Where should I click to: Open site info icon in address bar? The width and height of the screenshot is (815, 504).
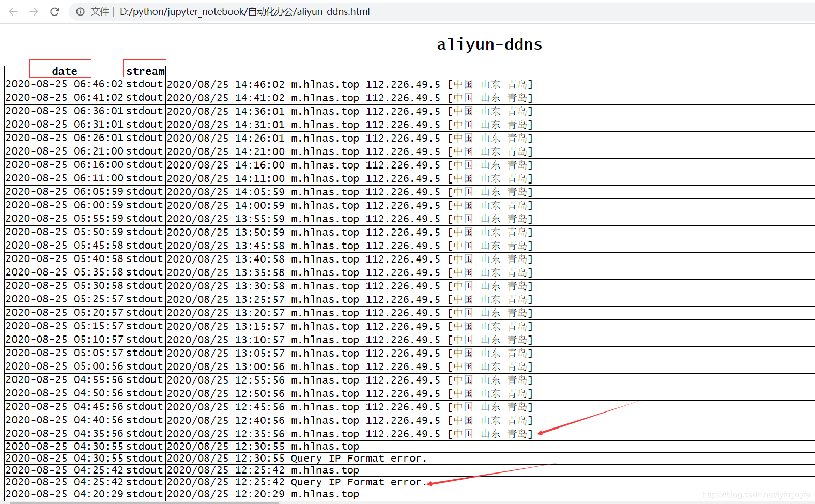[80, 11]
